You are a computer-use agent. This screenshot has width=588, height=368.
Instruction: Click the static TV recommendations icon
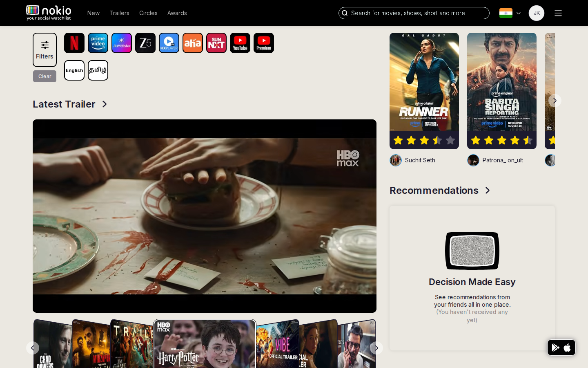point(472,251)
